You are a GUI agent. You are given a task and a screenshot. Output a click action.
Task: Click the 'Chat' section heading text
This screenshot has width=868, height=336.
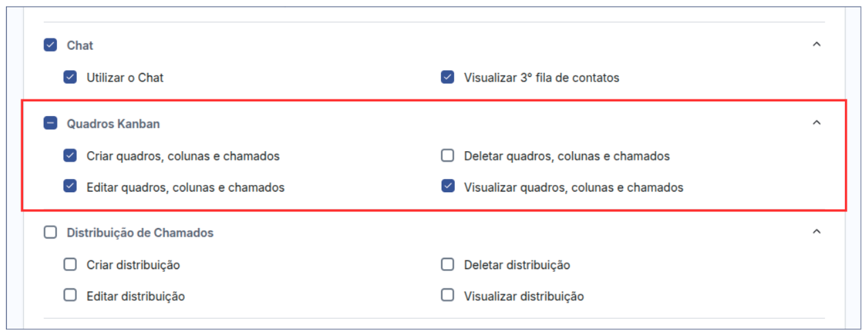pos(80,46)
